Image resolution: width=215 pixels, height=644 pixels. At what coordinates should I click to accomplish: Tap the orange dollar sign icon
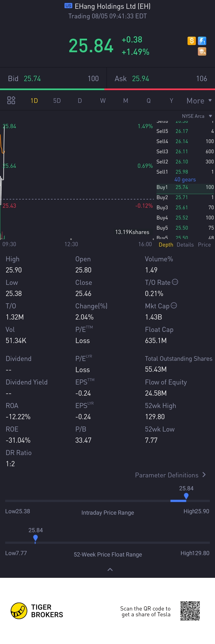point(192,41)
